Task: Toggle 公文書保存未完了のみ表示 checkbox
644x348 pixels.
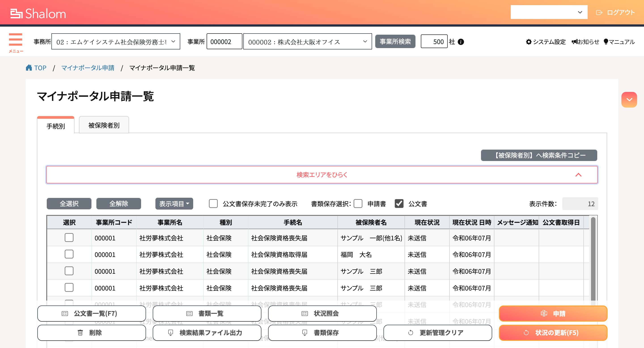Action: click(x=213, y=204)
